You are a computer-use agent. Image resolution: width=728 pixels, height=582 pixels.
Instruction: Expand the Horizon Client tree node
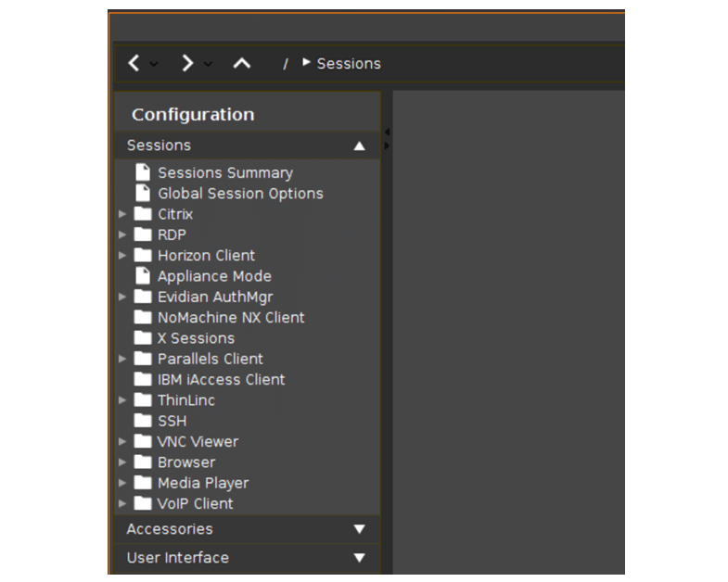click(122, 255)
